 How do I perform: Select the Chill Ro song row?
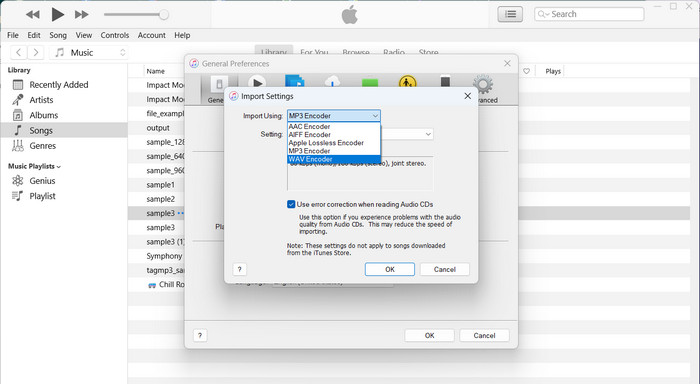point(171,284)
